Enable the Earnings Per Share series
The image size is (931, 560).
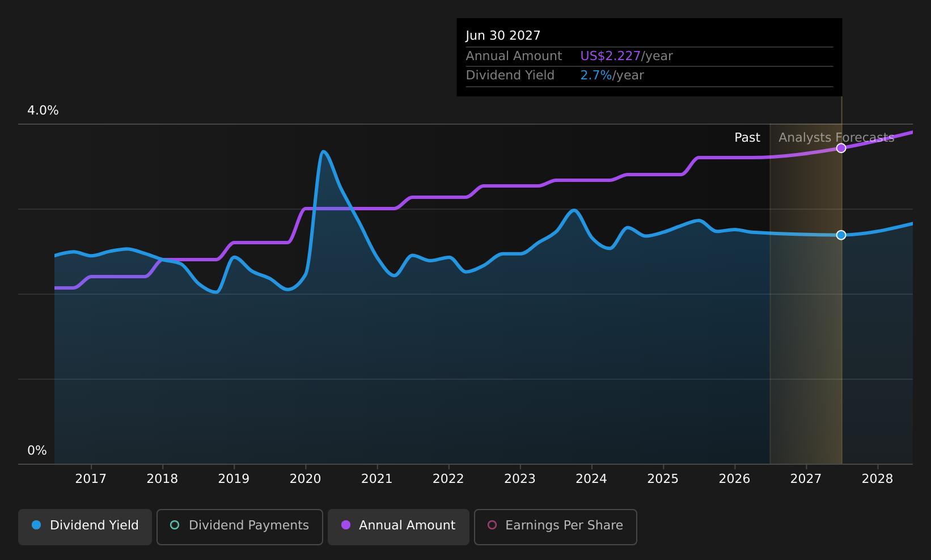click(556, 527)
